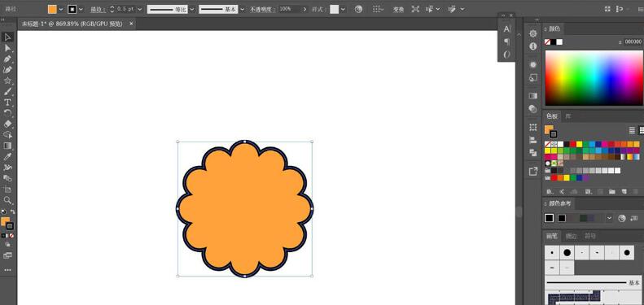644x305 pixels.
Task: Click the Opacity (不透明度) label link
Action: pyautogui.click(x=262, y=10)
